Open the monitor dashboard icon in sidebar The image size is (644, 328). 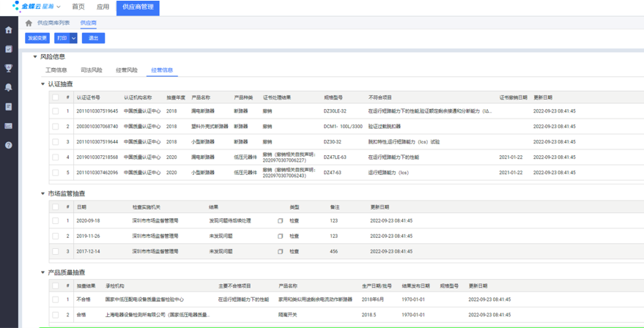coord(9,126)
